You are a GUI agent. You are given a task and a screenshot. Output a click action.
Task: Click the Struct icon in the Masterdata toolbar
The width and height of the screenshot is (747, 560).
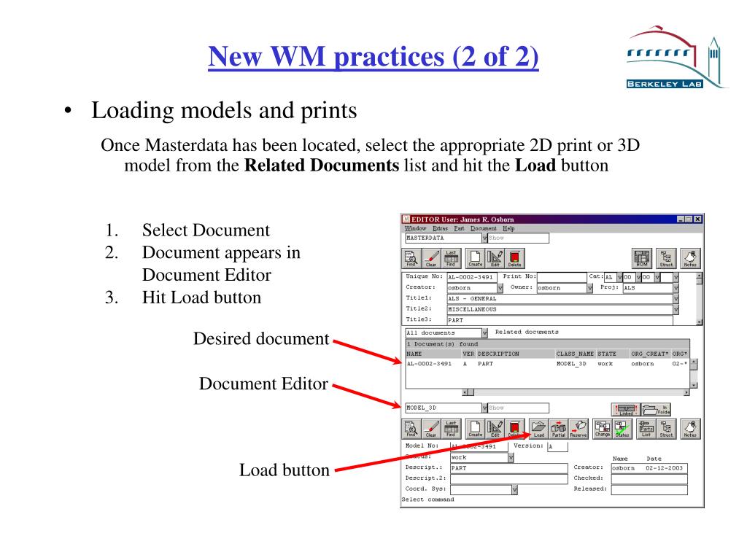(666, 258)
